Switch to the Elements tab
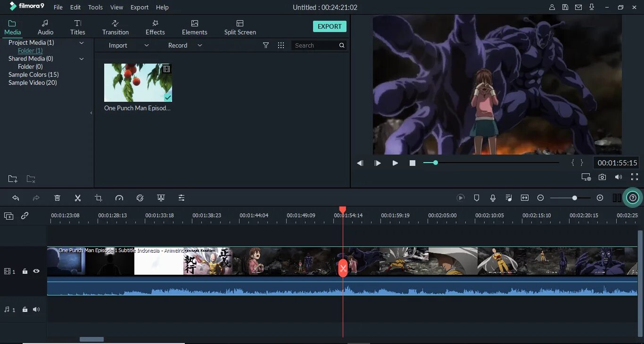The width and height of the screenshot is (644, 344). click(195, 27)
